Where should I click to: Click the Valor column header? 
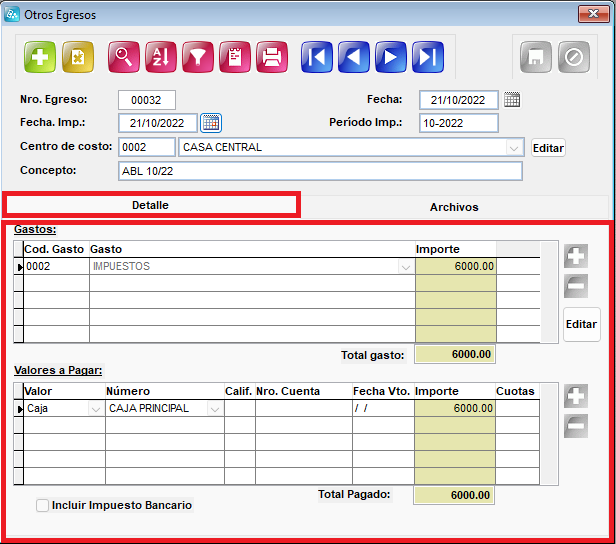tap(64, 391)
